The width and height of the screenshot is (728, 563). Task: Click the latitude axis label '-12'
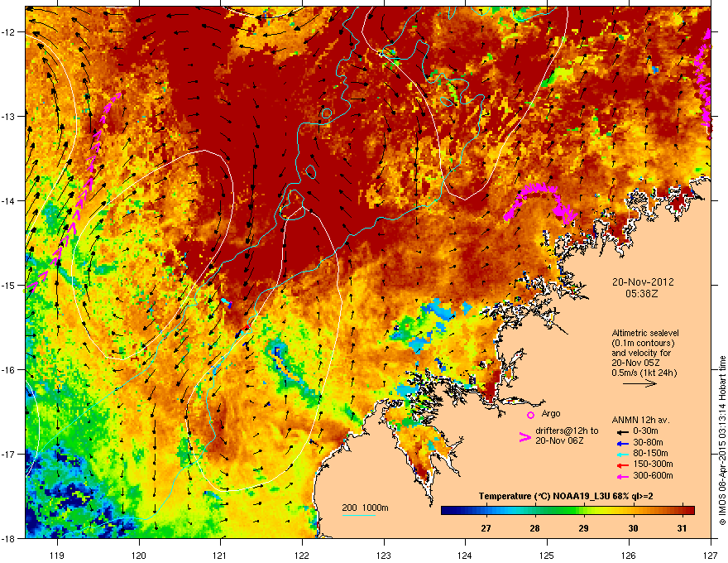click(x=8, y=31)
